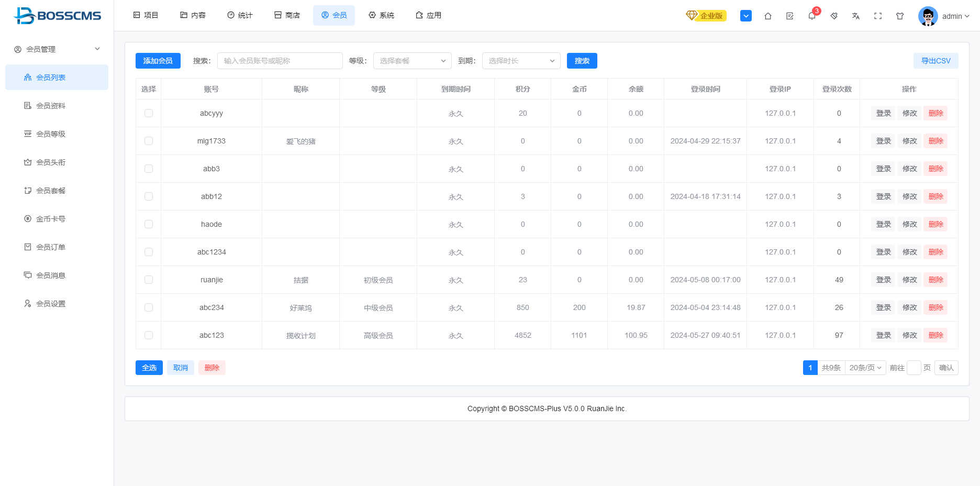Check the box for abc123 row
Image resolution: width=980 pixels, height=486 pixels.
coord(149,335)
